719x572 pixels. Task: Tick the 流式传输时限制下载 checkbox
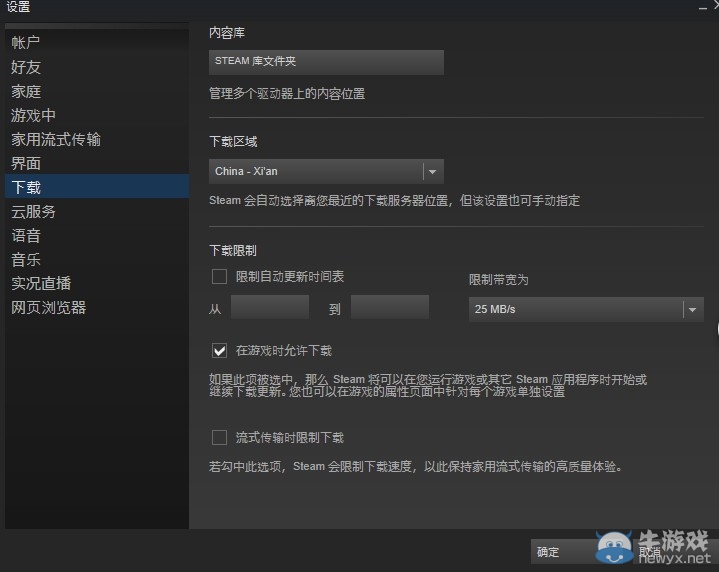pos(219,437)
